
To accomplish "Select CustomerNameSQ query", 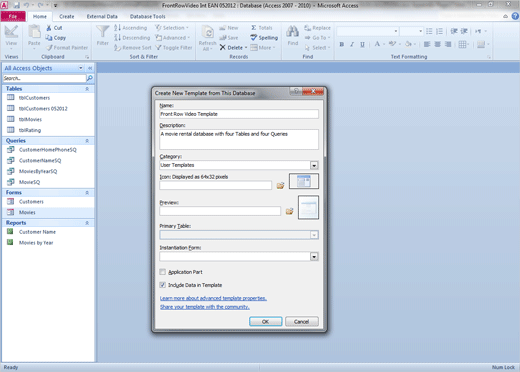I will 40,161.
